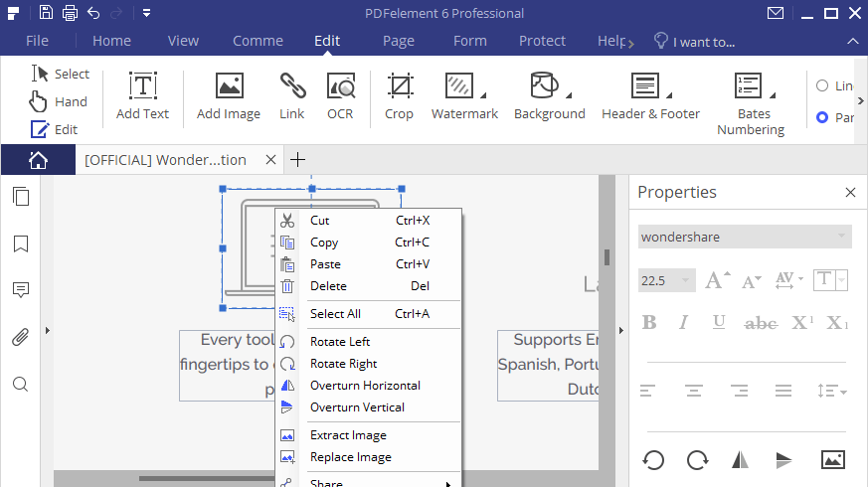Open the page thumbnails panel
Image resolution: width=868 pixels, height=487 pixels.
coord(21,197)
